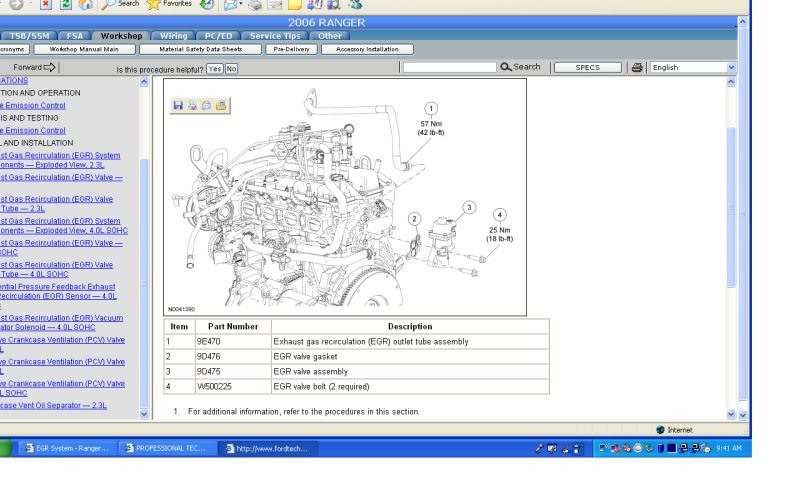The image size is (800, 500).
Task: Click the Pre-Delivery button
Action: click(x=291, y=49)
